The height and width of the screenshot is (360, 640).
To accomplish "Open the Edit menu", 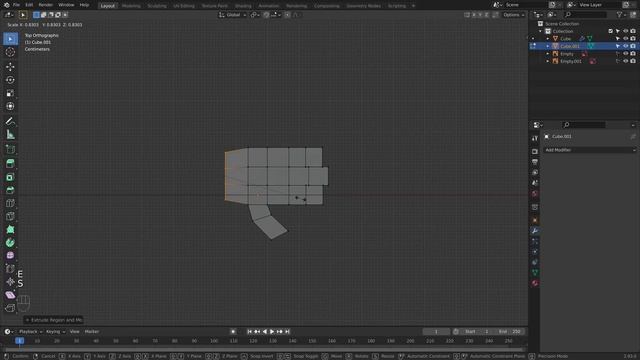I will 29,5.
